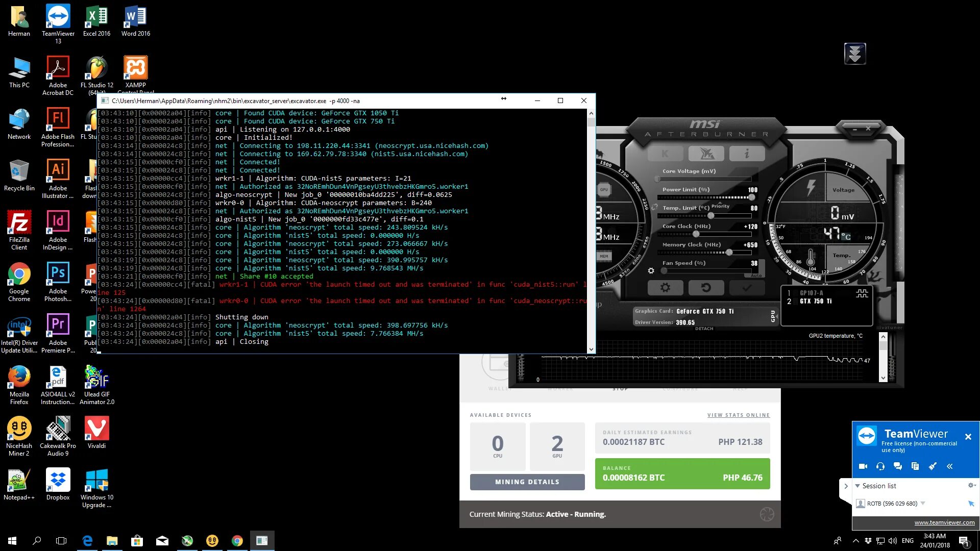Open Kombustor (K) in MSI Afterburner
Viewport: 980px width, 551px height.
[x=665, y=153]
